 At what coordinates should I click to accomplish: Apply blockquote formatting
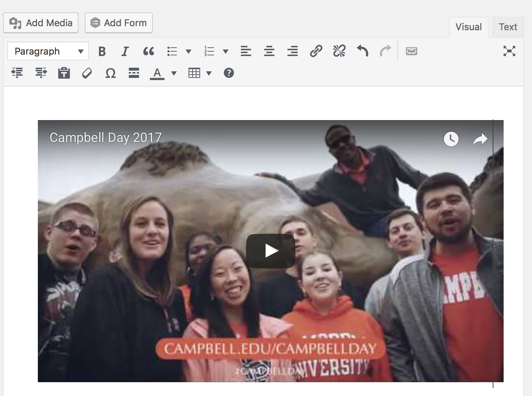[148, 51]
